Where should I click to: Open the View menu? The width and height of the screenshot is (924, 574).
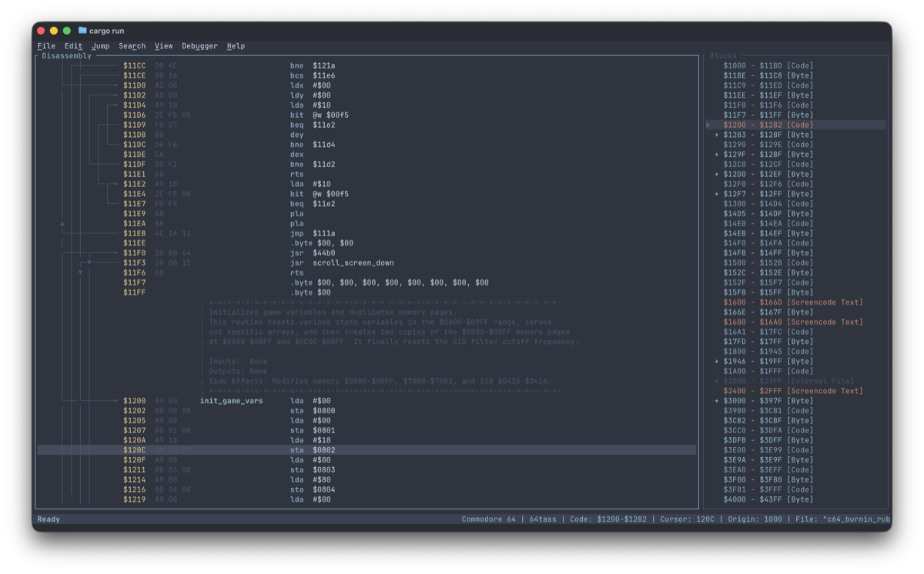pyautogui.click(x=164, y=46)
